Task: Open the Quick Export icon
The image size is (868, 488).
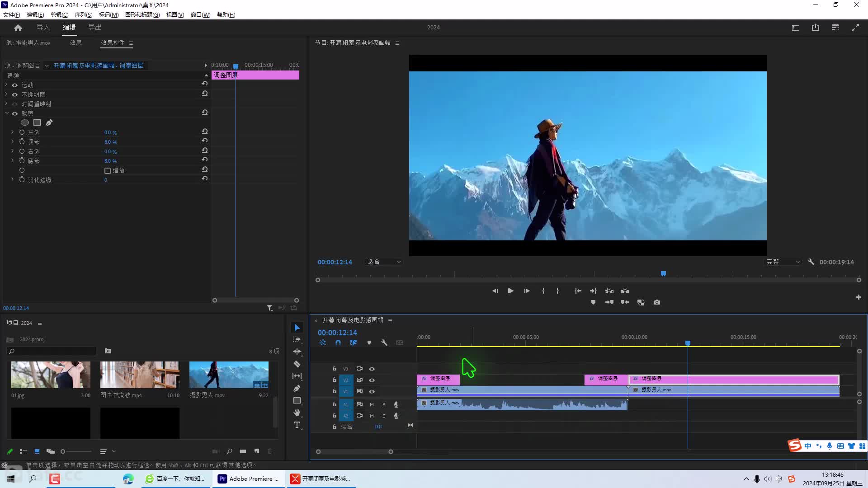Action: pos(816,28)
